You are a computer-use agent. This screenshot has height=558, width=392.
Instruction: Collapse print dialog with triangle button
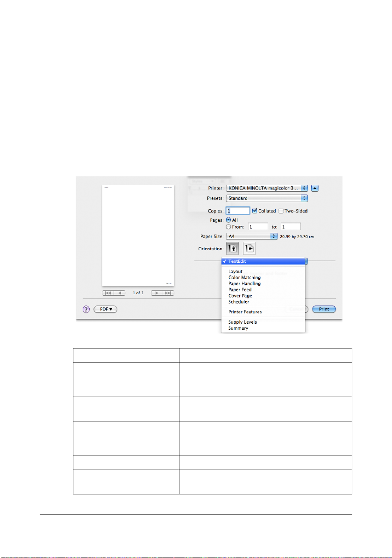(315, 188)
